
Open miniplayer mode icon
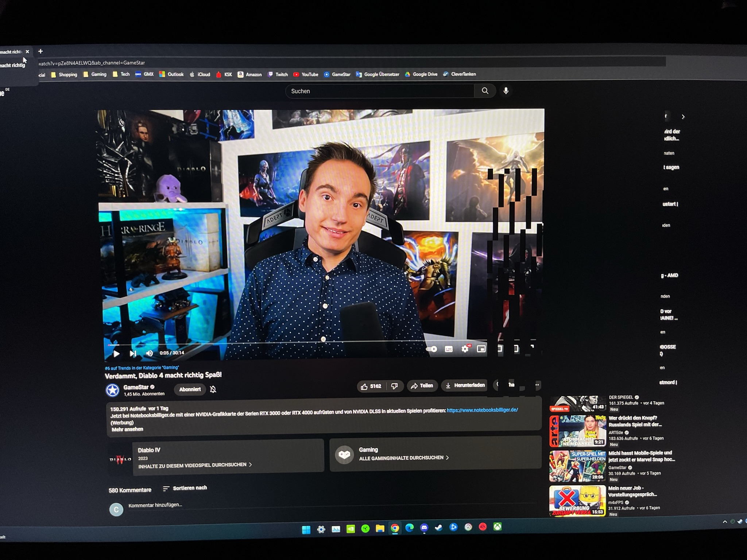[481, 349]
